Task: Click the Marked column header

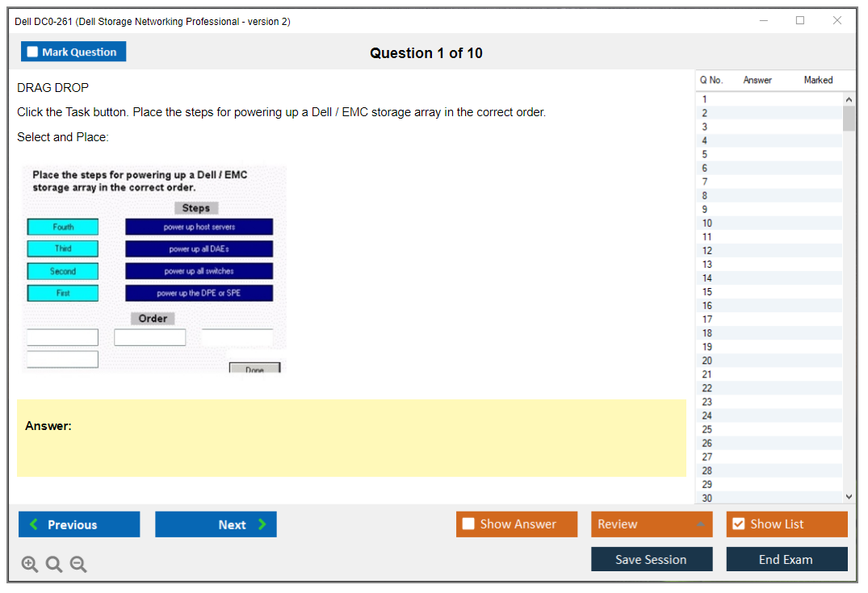Action: coord(818,80)
